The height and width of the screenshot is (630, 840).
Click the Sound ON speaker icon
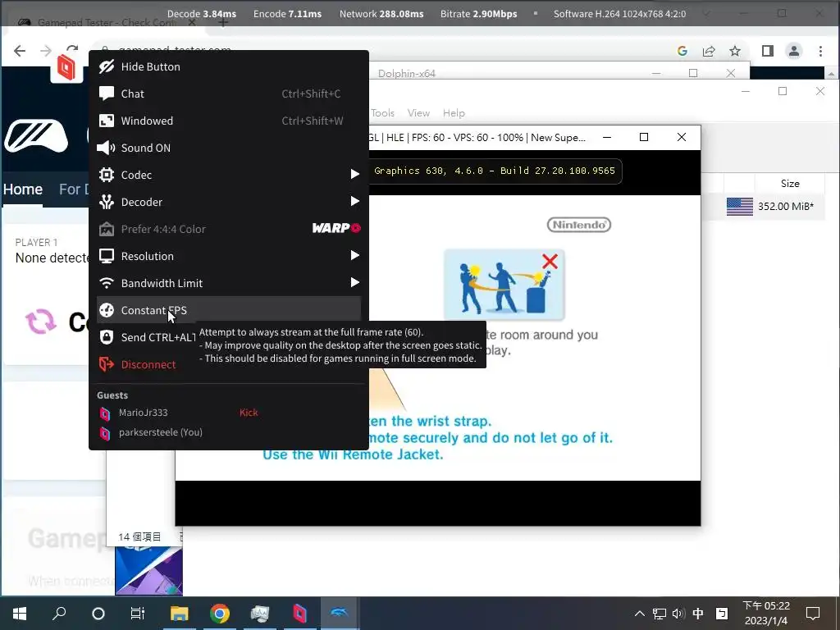tap(106, 148)
